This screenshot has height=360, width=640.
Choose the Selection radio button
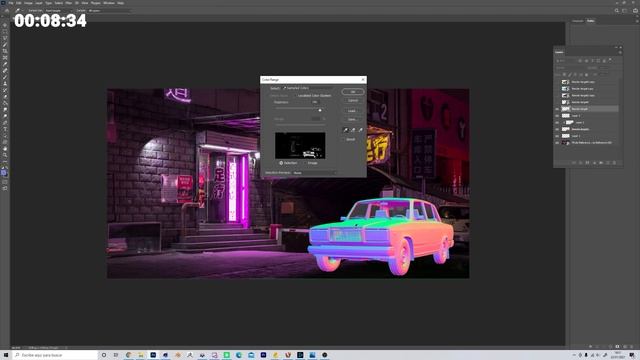[x=281, y=163]
